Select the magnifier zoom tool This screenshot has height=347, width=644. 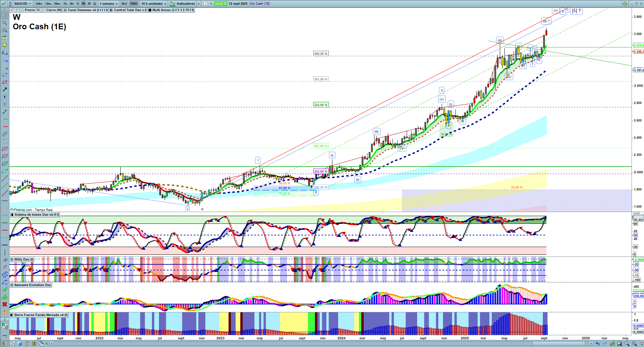[5, 23]
